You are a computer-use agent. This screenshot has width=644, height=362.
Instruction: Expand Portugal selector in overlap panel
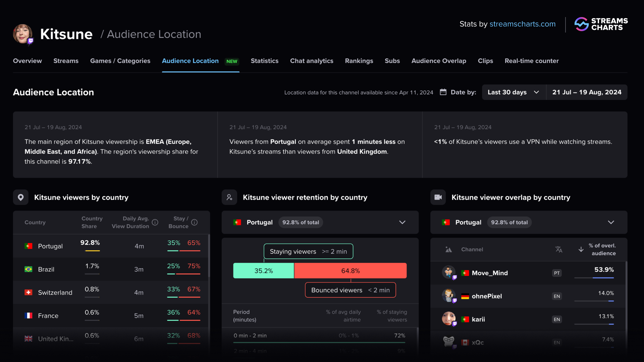point(611,223)
